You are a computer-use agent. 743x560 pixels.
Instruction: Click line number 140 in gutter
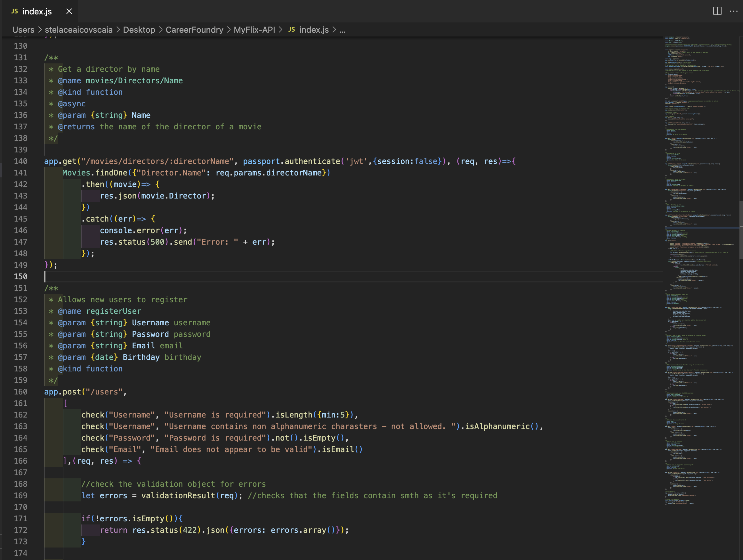20,161
